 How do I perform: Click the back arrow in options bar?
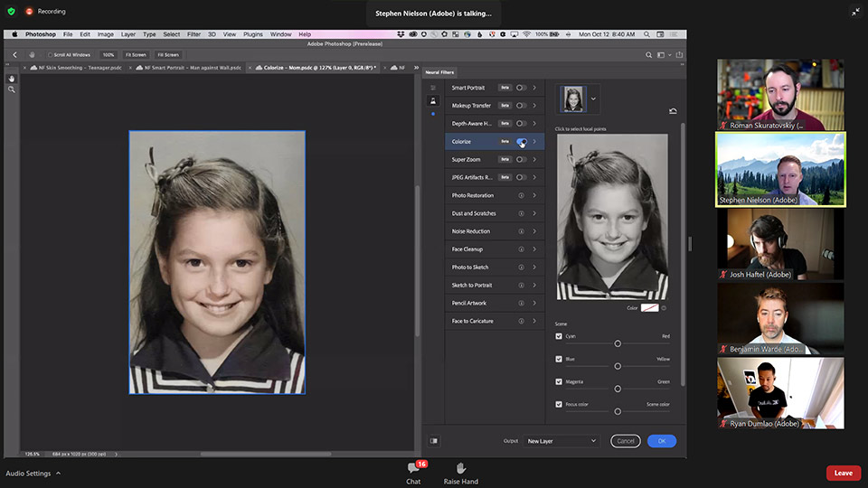point(15,55)
